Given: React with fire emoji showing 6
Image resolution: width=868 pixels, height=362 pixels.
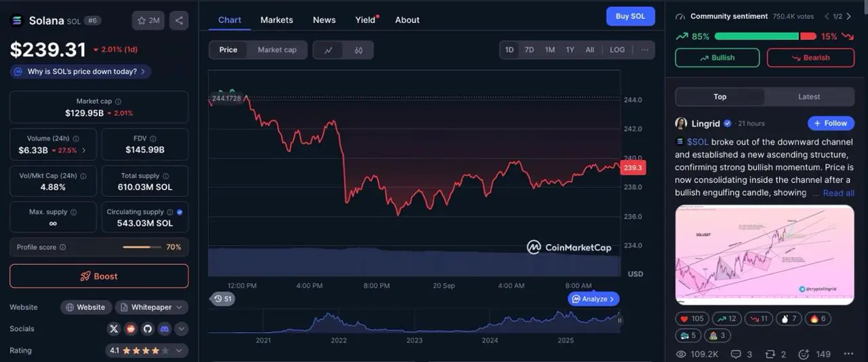Looking at the screenshot, I should pos(818,319).
